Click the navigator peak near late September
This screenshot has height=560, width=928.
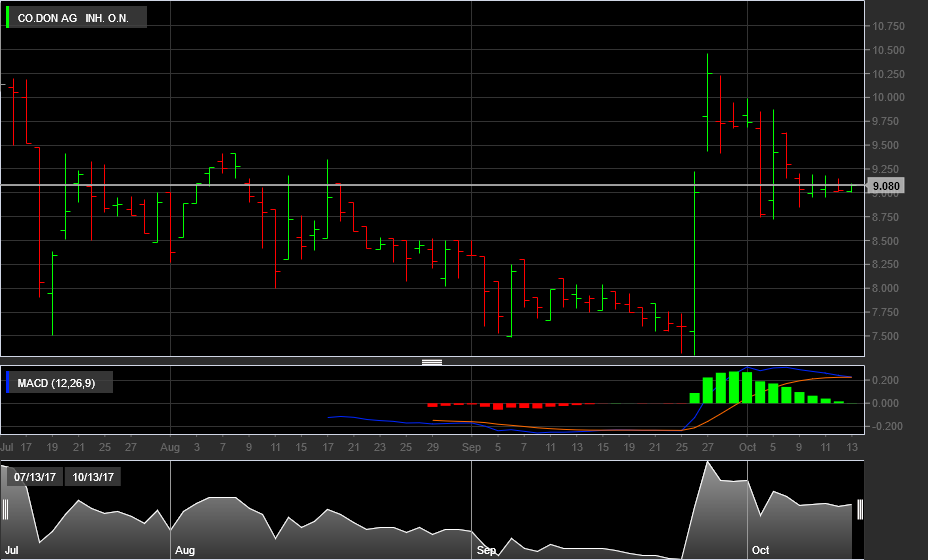[x=707, y=463]
